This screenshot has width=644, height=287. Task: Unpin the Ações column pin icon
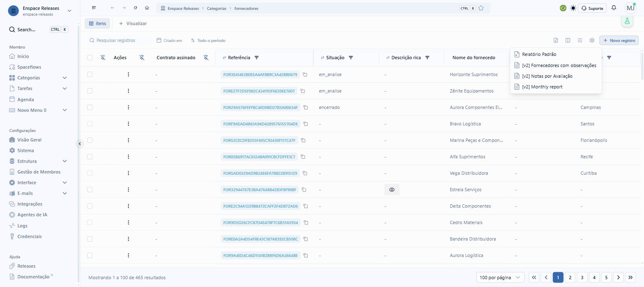(x=142, y=58)
